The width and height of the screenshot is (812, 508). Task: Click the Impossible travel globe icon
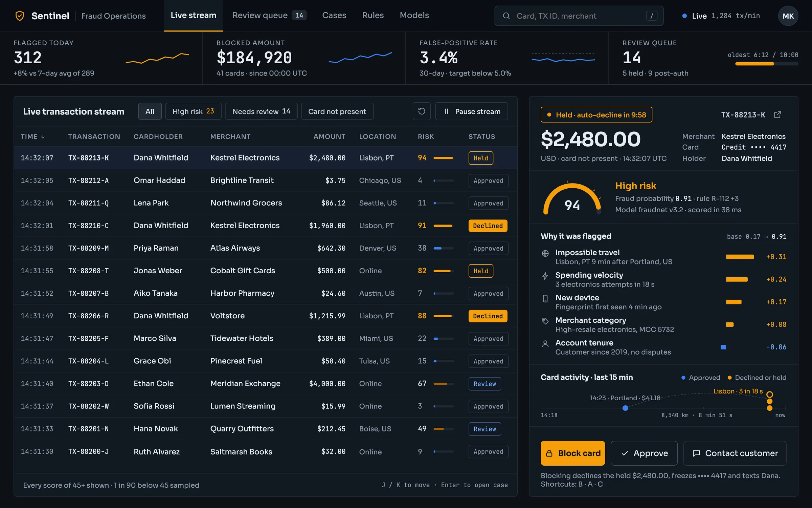pyautogui.click(x=545, y=253)
